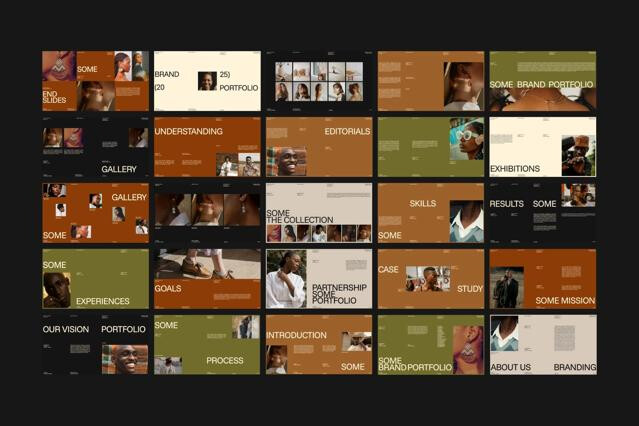The width and height of the screenshot is (639, 426).
Task: Click the "EXHIBITIONS" heading text
Action: click(515, 168)
